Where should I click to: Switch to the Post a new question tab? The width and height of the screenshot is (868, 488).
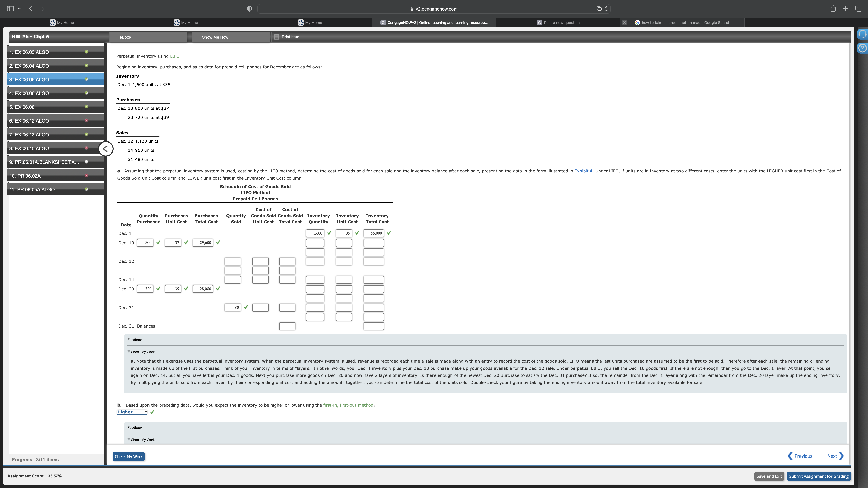(559, 22)
